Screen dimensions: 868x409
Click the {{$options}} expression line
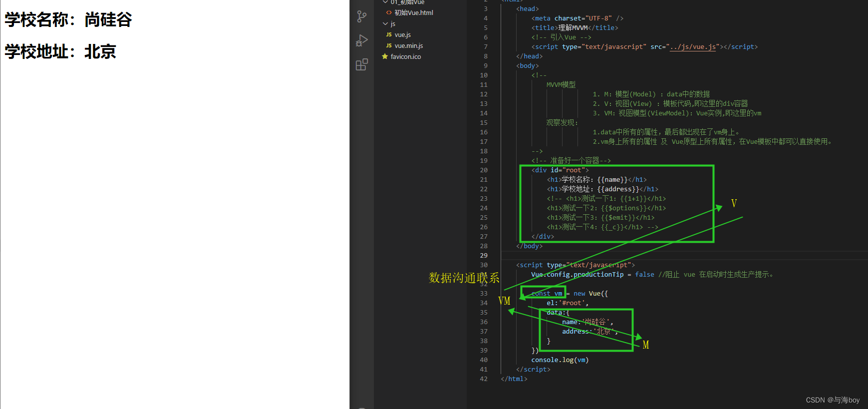pos(606,208)
